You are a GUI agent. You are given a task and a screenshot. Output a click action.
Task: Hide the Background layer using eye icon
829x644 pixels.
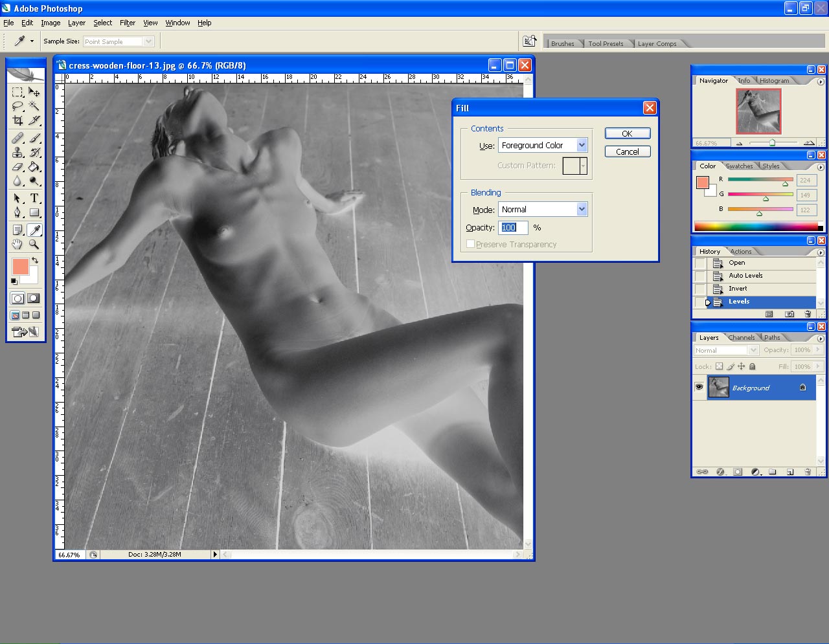click(699, 388)
